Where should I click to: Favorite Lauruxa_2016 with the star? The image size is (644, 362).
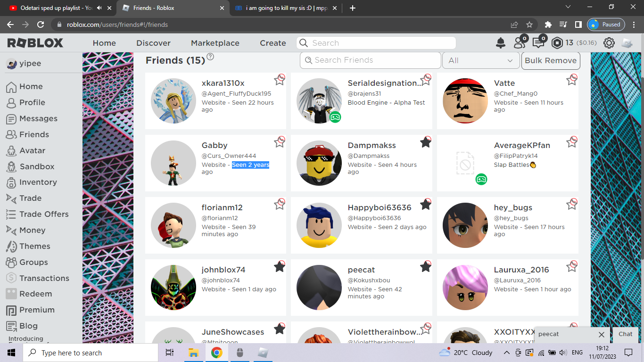[x=572, y=267]
